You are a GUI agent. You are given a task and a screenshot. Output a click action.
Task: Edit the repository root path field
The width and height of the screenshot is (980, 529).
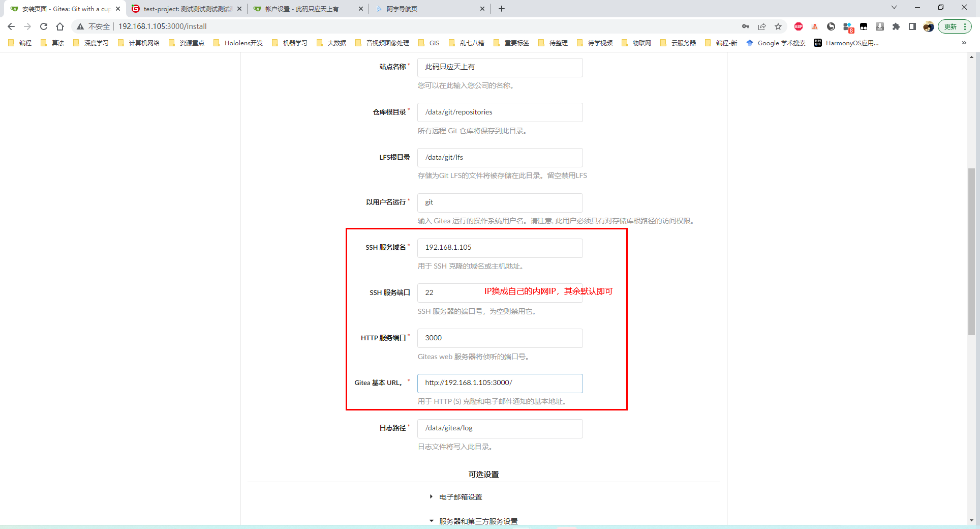coord(500,112)
